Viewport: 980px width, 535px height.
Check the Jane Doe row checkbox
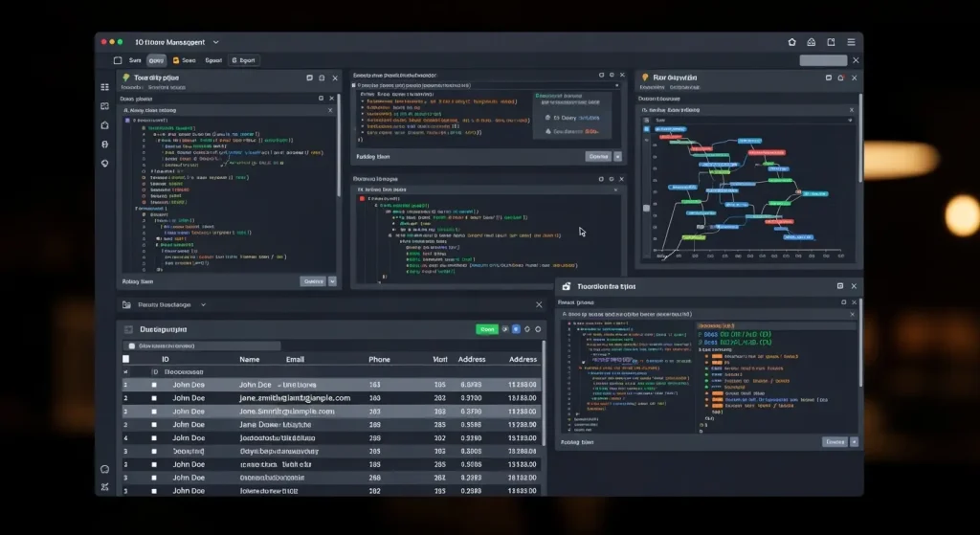point(153,424)
